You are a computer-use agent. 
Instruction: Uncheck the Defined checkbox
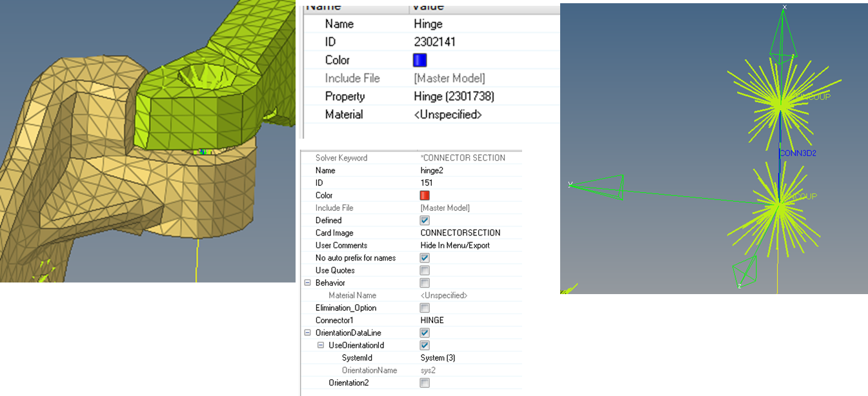(425, 221)
